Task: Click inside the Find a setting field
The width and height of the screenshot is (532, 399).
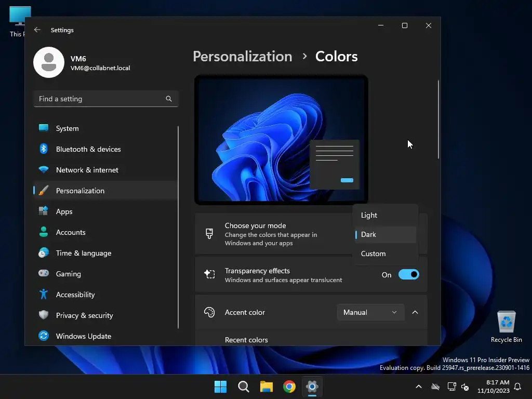Action: [x=105, y=99]
